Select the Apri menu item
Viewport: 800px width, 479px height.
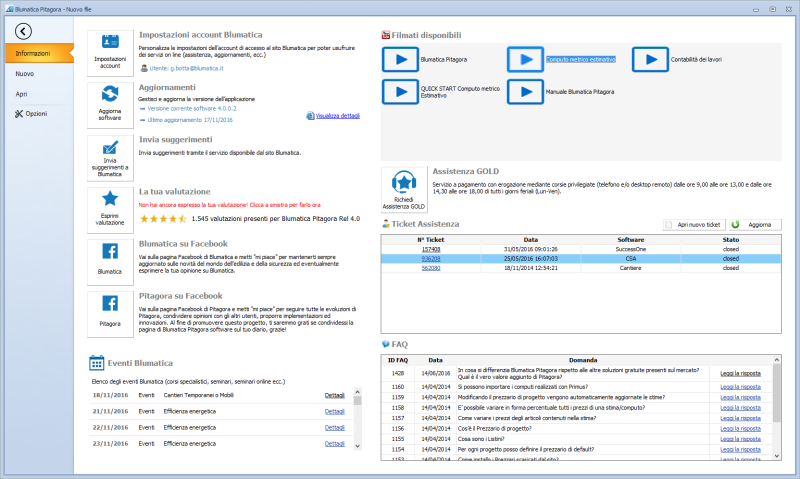21,94
